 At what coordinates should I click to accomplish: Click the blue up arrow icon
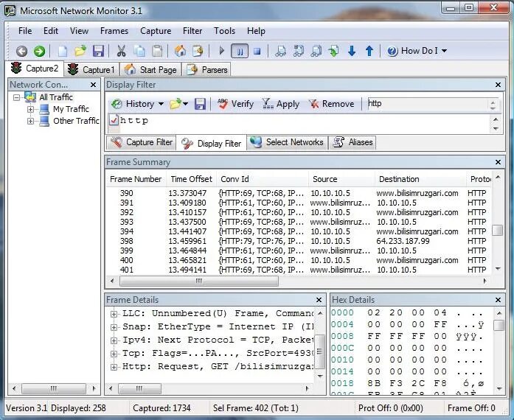(x=369, y=51)
